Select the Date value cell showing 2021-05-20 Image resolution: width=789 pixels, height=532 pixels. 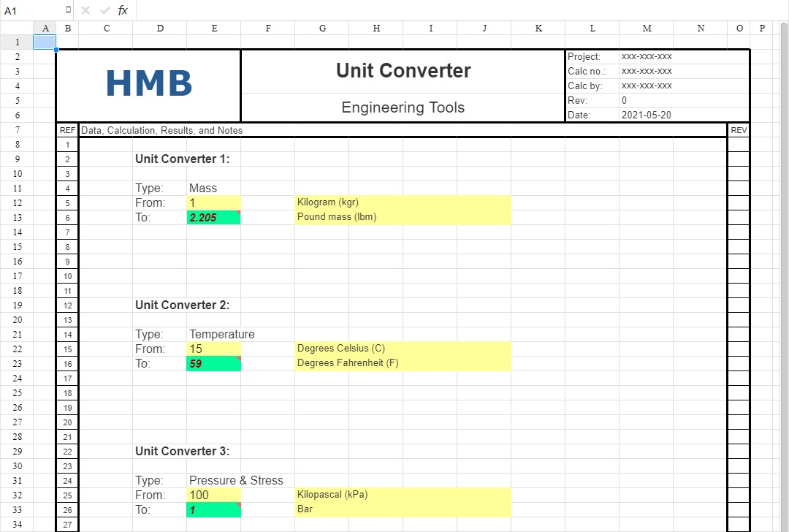(x=647, y=115)
